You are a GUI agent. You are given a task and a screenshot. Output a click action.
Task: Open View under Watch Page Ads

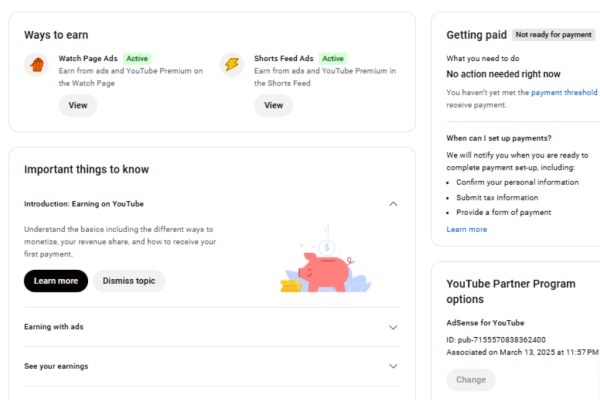[x=77, y=105]
